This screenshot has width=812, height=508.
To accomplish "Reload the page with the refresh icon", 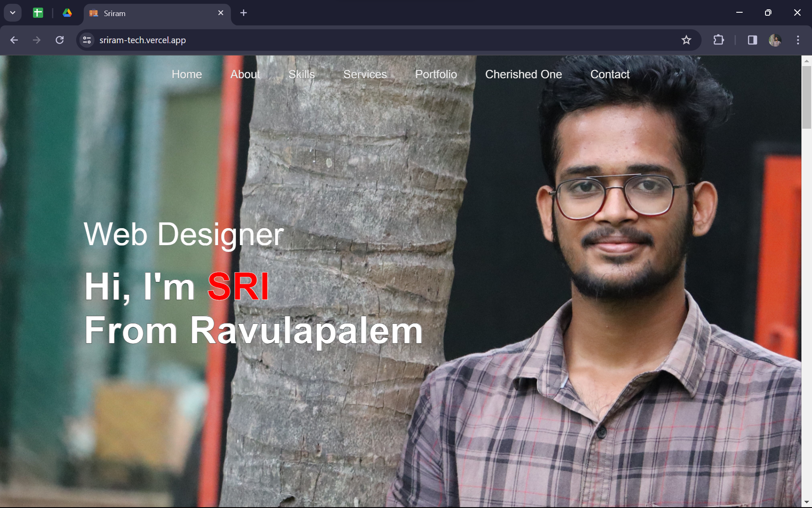I will click(60, 40).
